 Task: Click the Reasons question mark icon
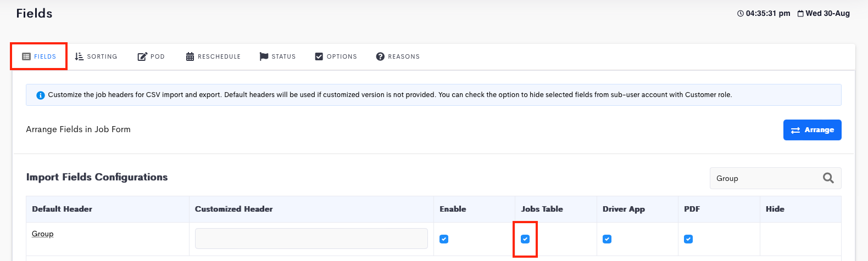[380, 56]
